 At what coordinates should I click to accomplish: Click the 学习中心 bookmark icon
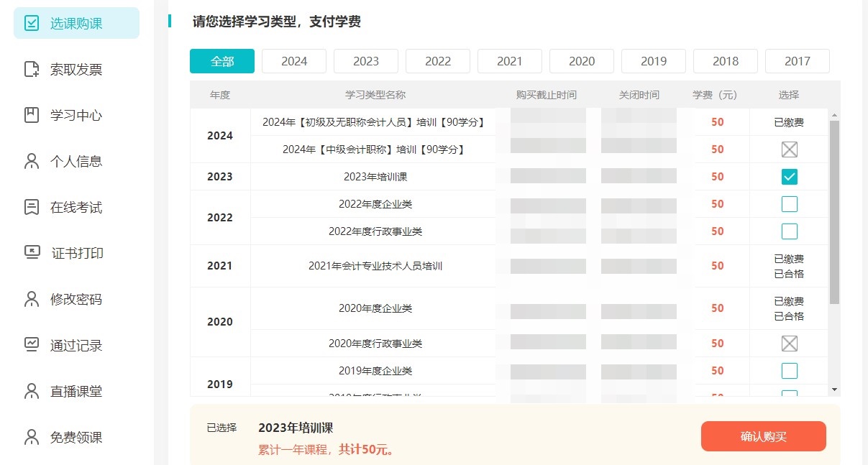[x=32, y=115]
